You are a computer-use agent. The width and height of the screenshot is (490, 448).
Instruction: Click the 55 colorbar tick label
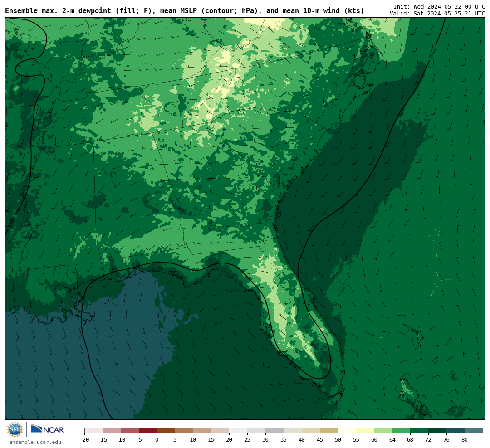pos(356,440)
